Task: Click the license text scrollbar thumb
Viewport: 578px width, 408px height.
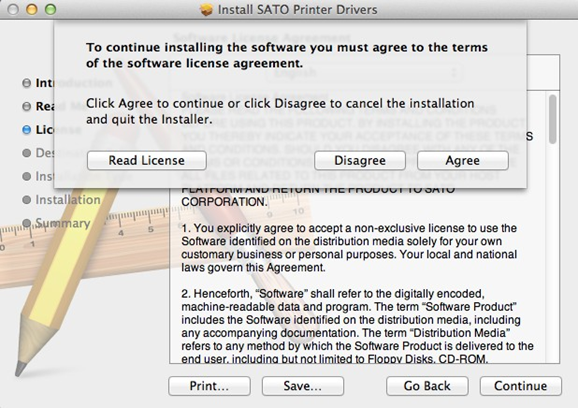Action: point(552,119)
